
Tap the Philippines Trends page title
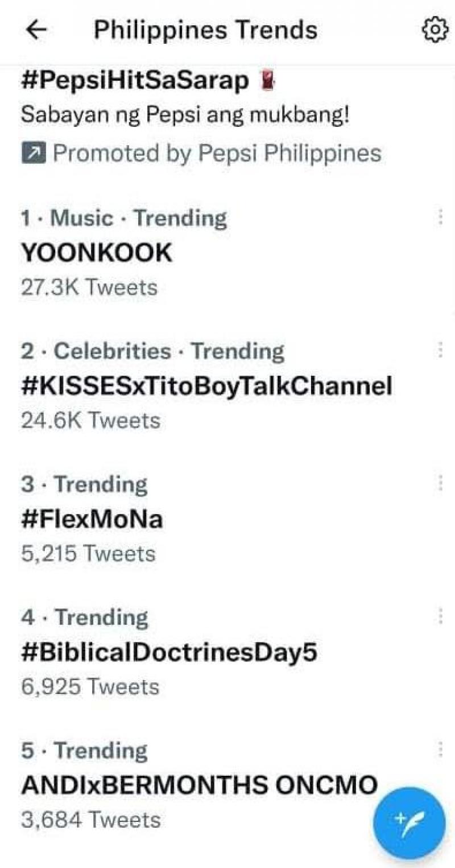[x=205, y=30]
